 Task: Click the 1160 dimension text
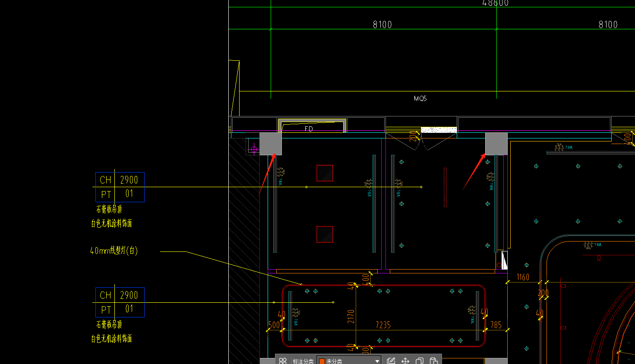tap(523, 277)
